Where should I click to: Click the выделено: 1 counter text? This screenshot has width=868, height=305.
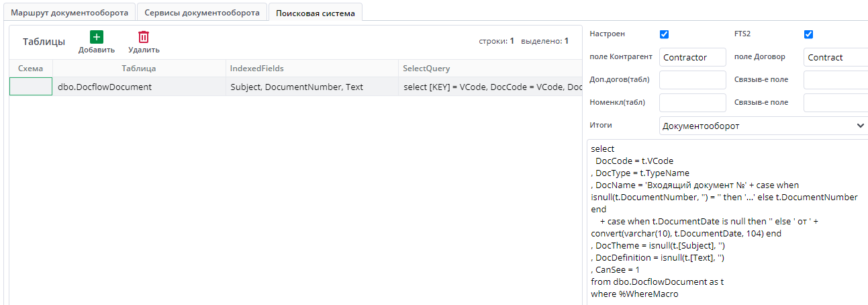pyautogui.click(x=545, y=41)
